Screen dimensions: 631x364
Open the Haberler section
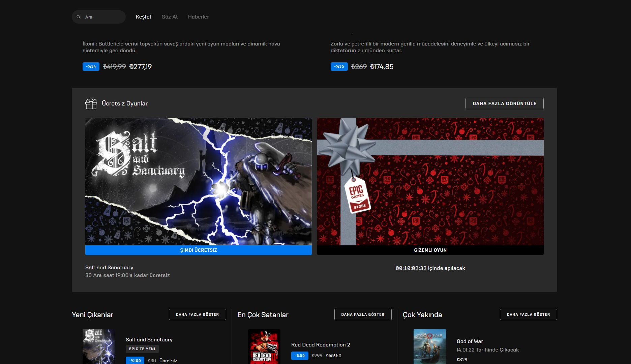point(198,17)
